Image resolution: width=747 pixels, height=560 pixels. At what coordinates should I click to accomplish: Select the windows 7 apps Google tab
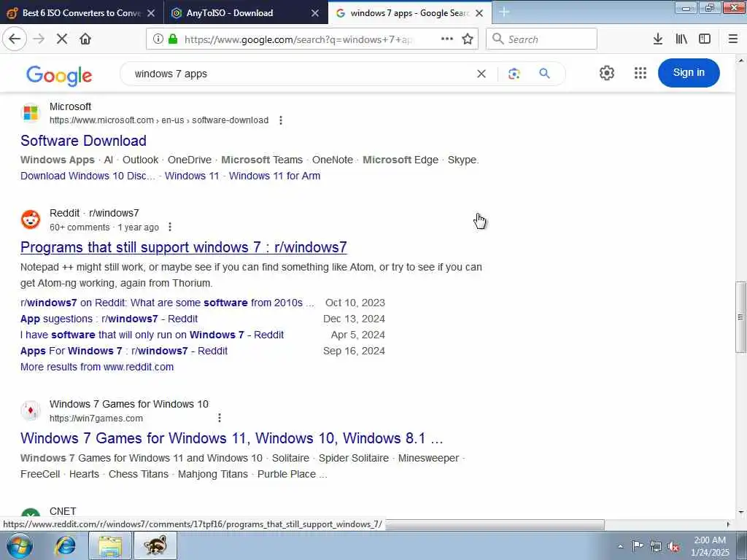pyautogui.click(x=410, y=13)
